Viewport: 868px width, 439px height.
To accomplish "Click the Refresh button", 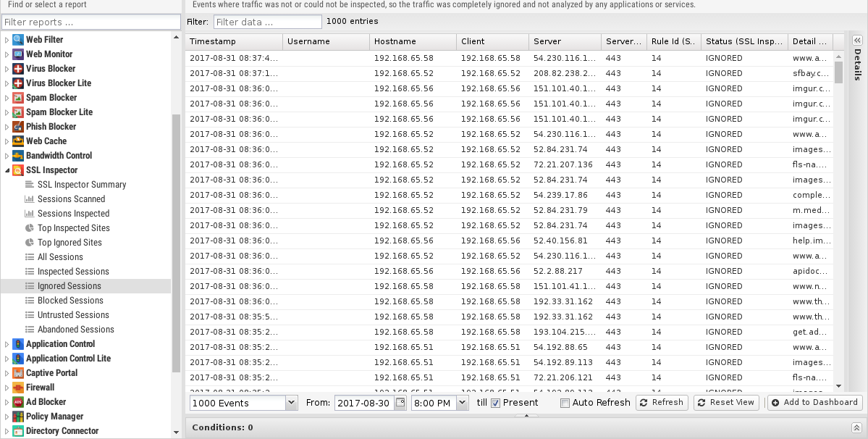I will [662, 403].
